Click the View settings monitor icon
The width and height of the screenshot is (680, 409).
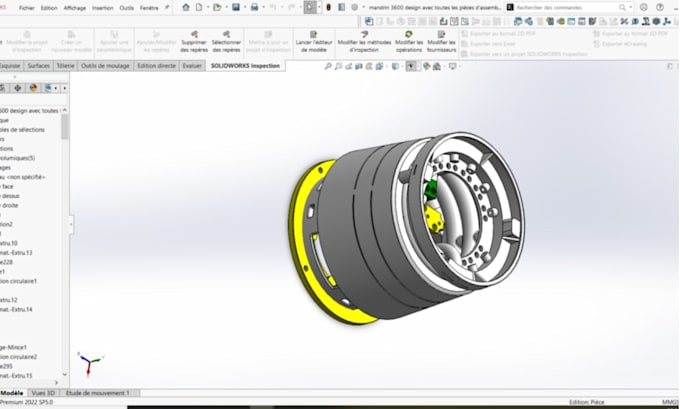click(452, 66)
